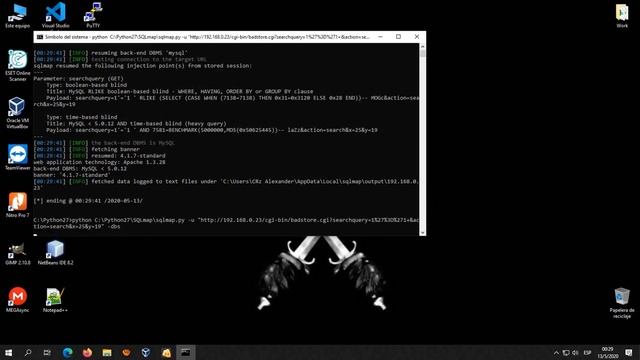Screen dimensions: 640x360
Task: Focus the command prompt taskbar button
Action: [x=186, y=352]
